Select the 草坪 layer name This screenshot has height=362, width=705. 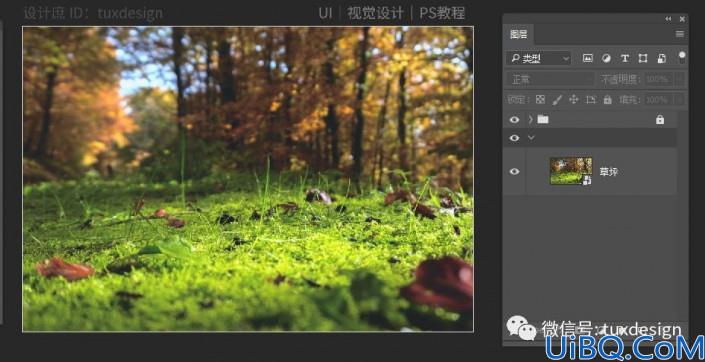tap(608, 172)
